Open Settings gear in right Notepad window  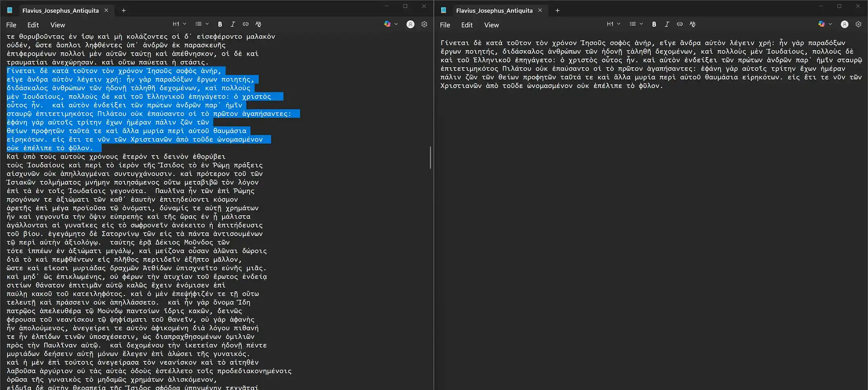858,24
